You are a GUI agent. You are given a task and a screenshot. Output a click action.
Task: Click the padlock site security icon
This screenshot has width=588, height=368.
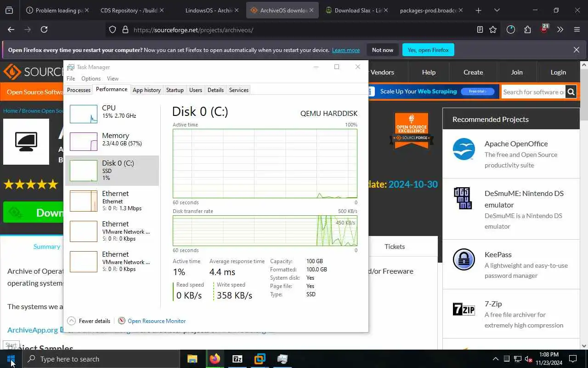point(125,30)
